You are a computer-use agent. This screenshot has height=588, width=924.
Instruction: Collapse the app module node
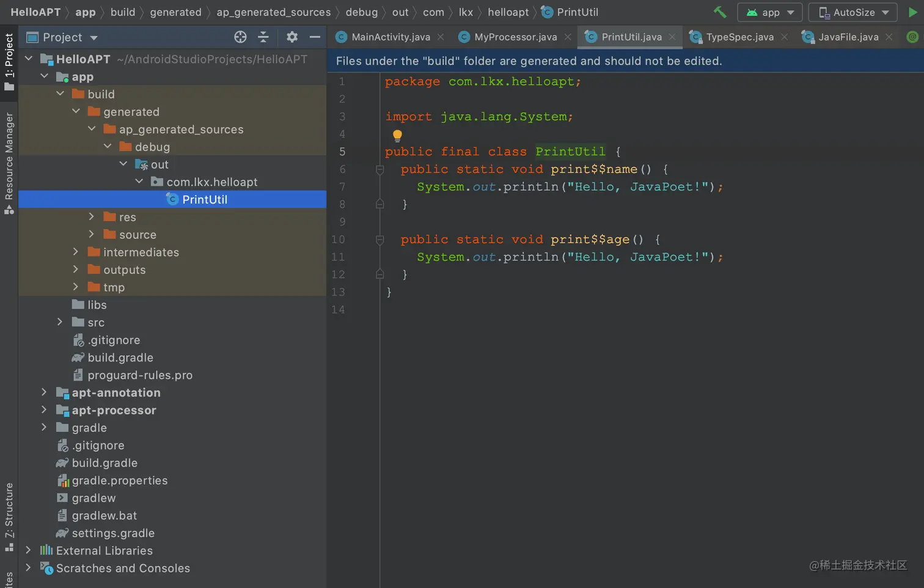(x=45, y=76)
